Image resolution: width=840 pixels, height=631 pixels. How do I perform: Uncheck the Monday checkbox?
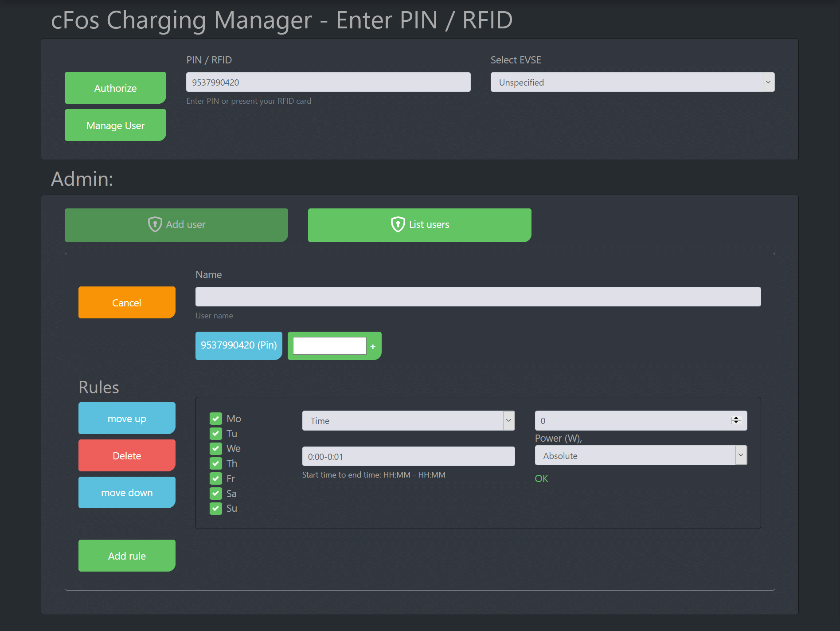pyautogui.click(x=216, y=418)
